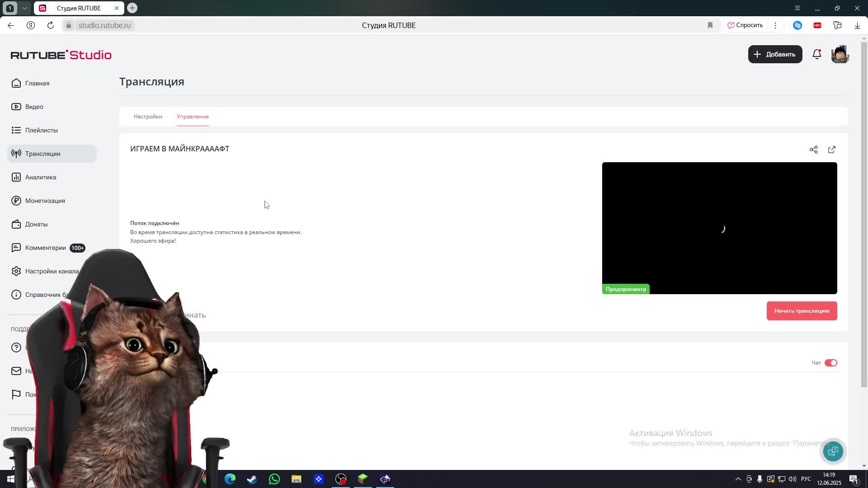Select the Студия RUTUBE browser tab
Screen dimensions: 868x488
click(79, 8)
